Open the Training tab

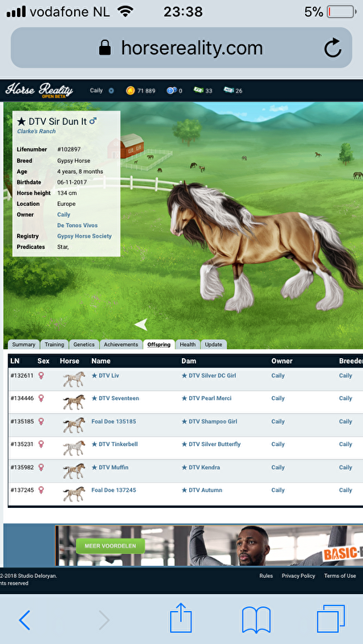(x=54, y=345)
